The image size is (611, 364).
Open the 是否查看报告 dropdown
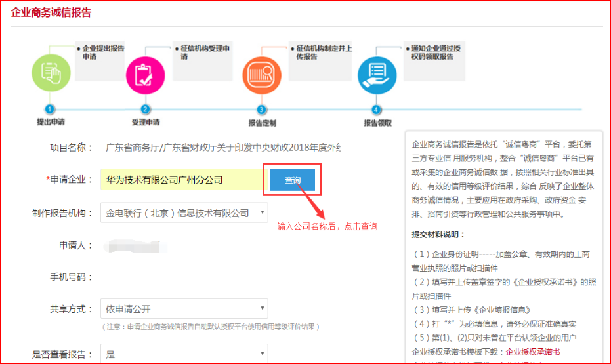click(x=184, y=354)
